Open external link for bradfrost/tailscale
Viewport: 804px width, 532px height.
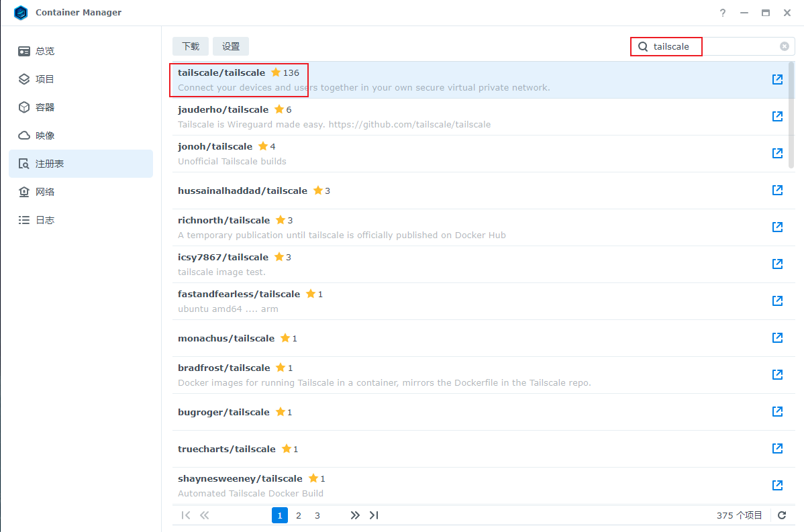coord(777,374)
